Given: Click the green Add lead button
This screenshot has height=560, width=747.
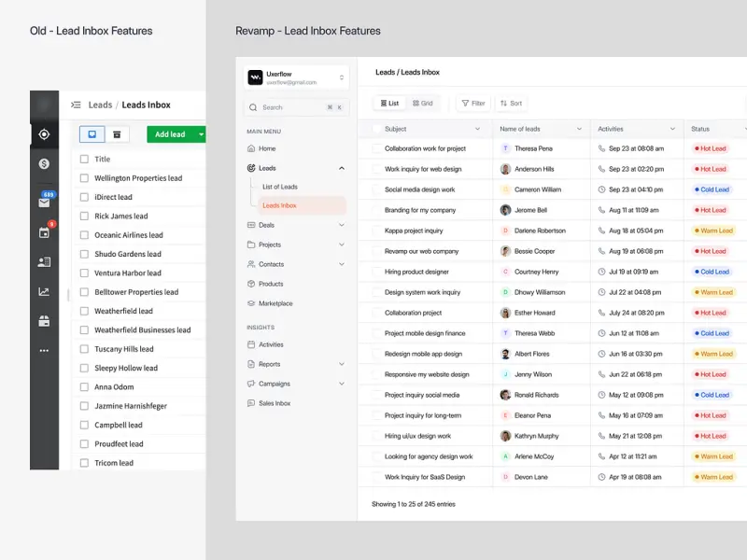Looking at the screenshot, I should [x=170, y=134].
